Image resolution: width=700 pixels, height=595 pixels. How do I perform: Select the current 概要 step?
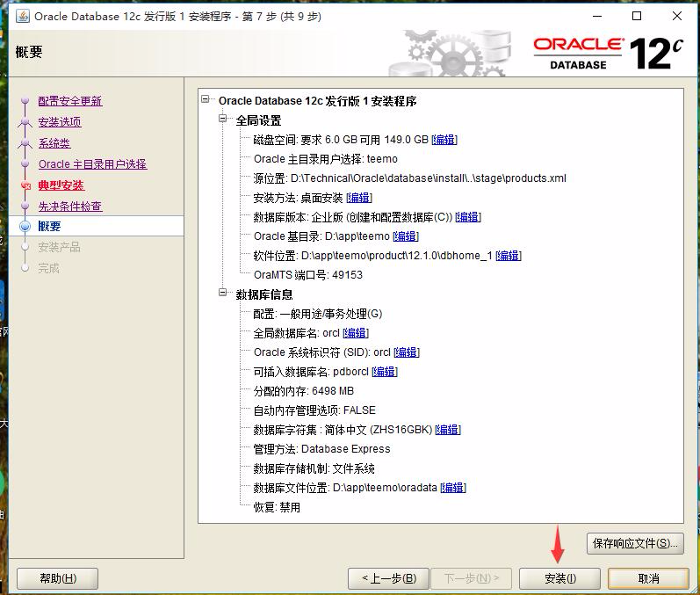[x=49, y=226]
